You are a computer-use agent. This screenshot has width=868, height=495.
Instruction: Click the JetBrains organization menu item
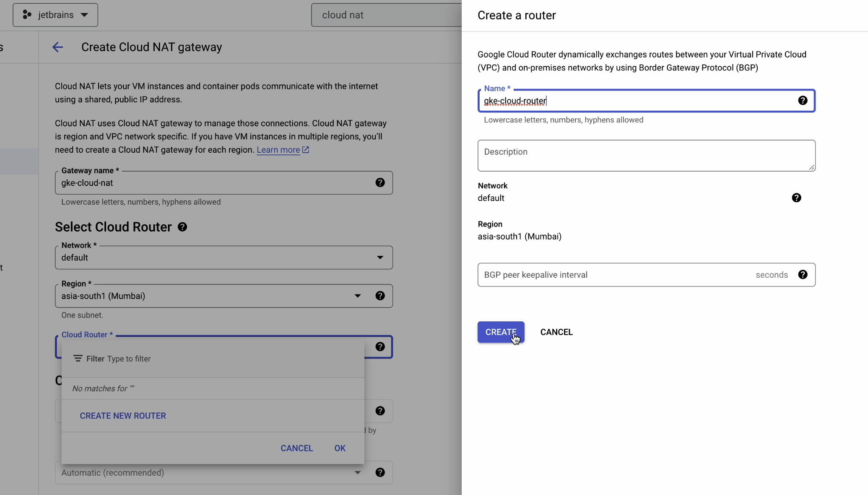(56, 15)
